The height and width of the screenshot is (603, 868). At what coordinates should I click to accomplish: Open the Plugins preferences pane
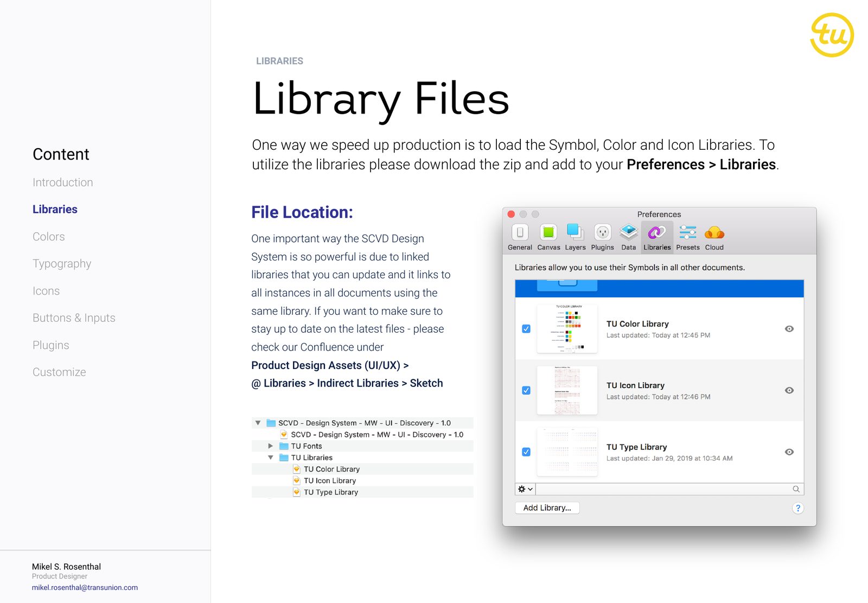[x=602, y=237]
